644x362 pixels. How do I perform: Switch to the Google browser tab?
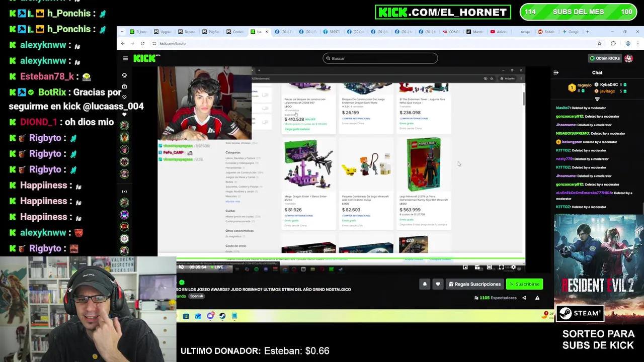(571, 32)
